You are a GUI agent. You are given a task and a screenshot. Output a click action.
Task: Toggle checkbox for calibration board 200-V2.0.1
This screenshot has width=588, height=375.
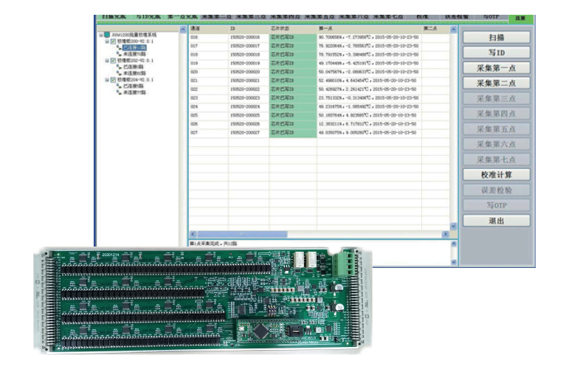113,41
